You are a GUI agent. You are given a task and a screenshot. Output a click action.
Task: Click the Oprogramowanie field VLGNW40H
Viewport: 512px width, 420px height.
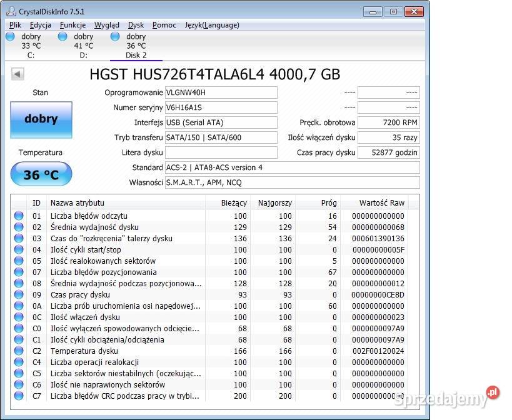coord(221,92)
